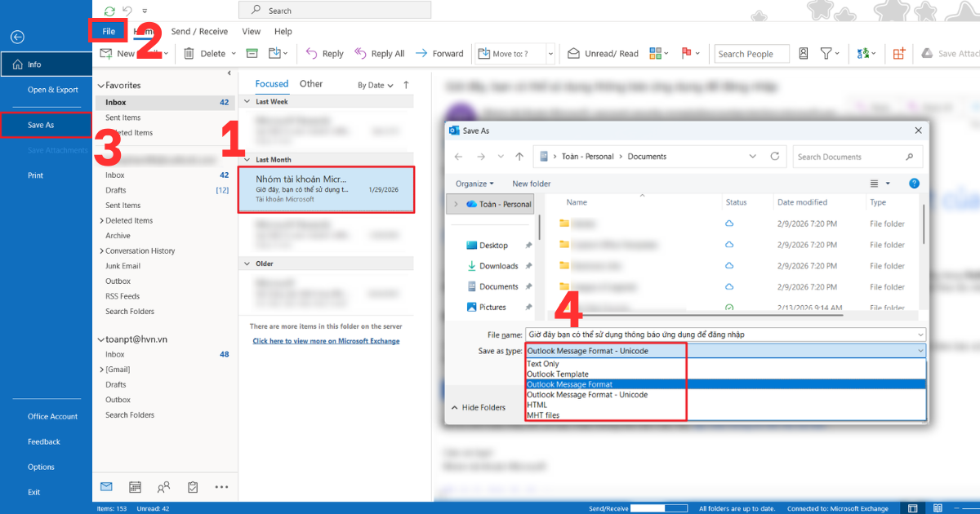Click the Send/Receive All Folders refresh icon

109,11
